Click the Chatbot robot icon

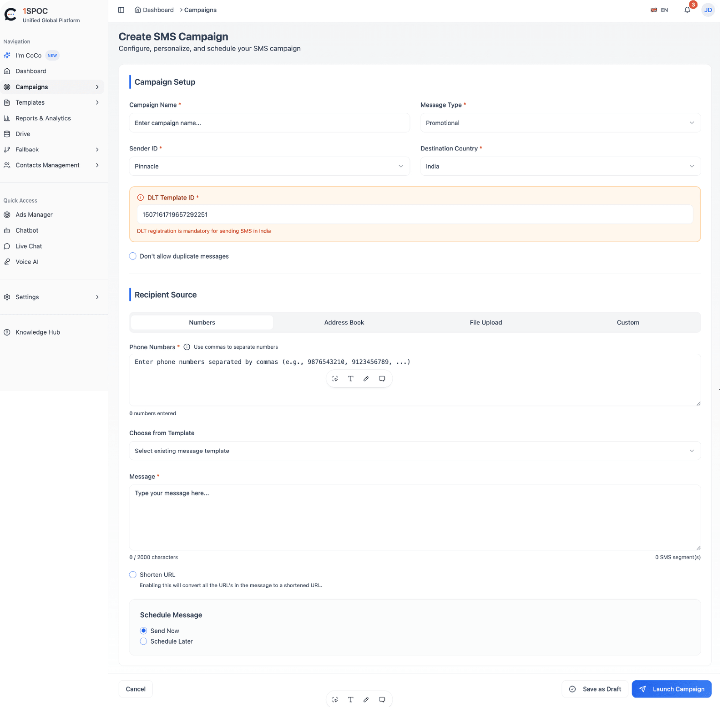[7, 230]
